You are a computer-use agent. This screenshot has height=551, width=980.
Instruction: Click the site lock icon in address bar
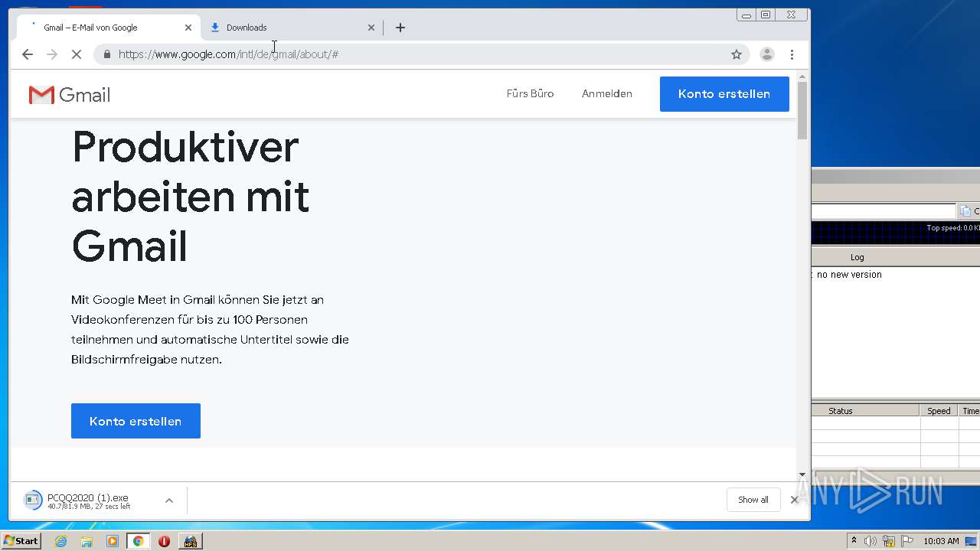click(x=106, y=54)
